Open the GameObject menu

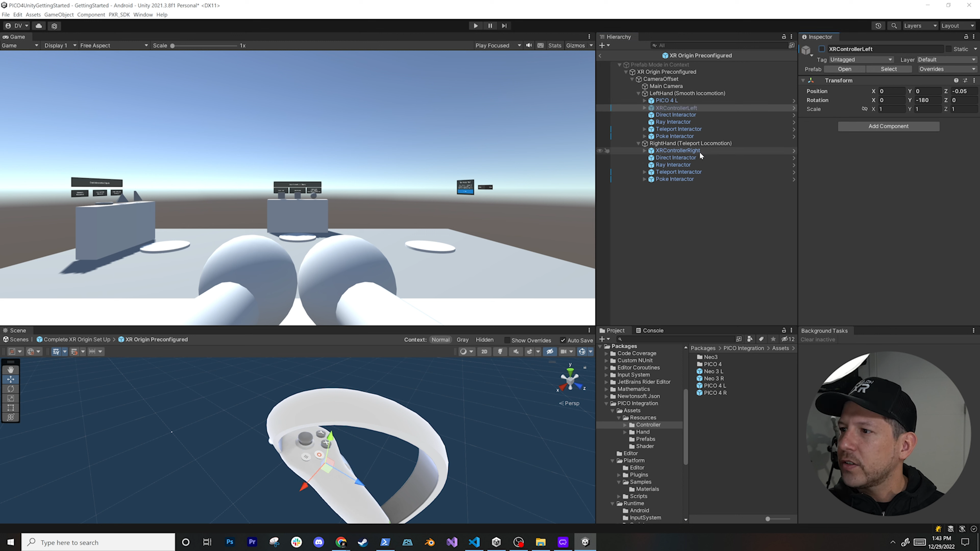[x=59, y=14]
